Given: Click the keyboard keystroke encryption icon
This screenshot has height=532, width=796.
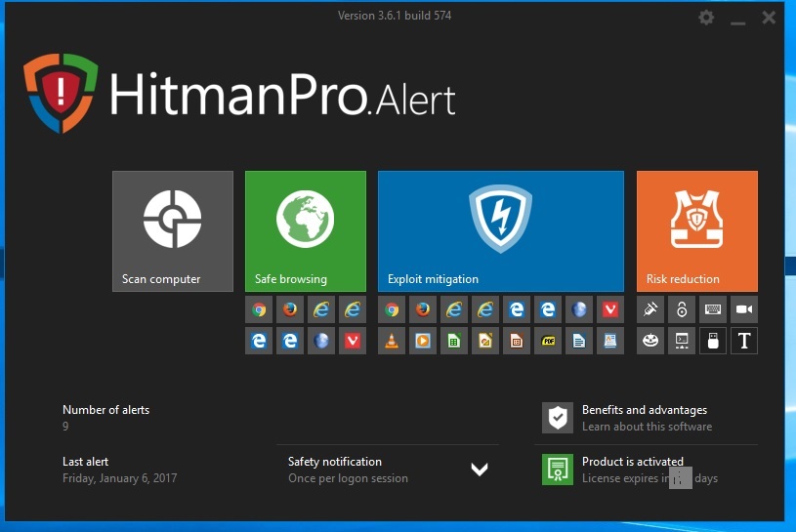Looking at the screenshot, I should 713,309.
